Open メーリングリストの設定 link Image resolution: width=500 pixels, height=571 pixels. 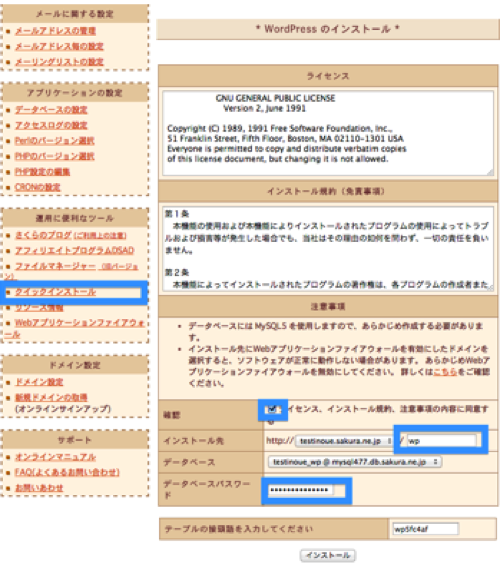(x=59, y=62)
